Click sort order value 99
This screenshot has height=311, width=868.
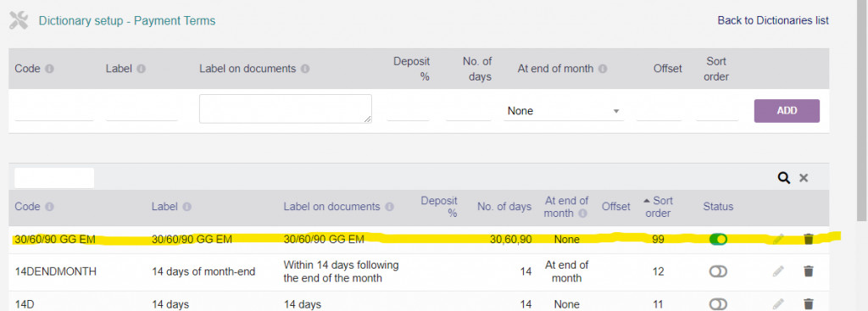658,240
